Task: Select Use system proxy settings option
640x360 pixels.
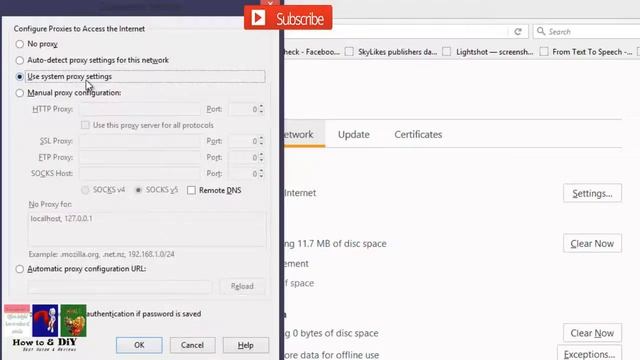Action: pyautogui.click(x=20, y=77)
